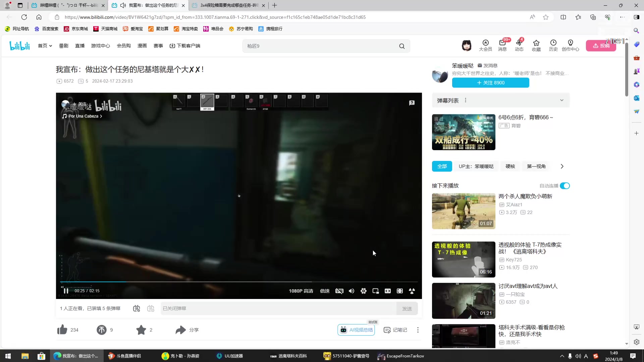This screenshot has height=362, width=644.
Task: Click the player feedback question-mark icon
Action: click(x=412, y=103)
